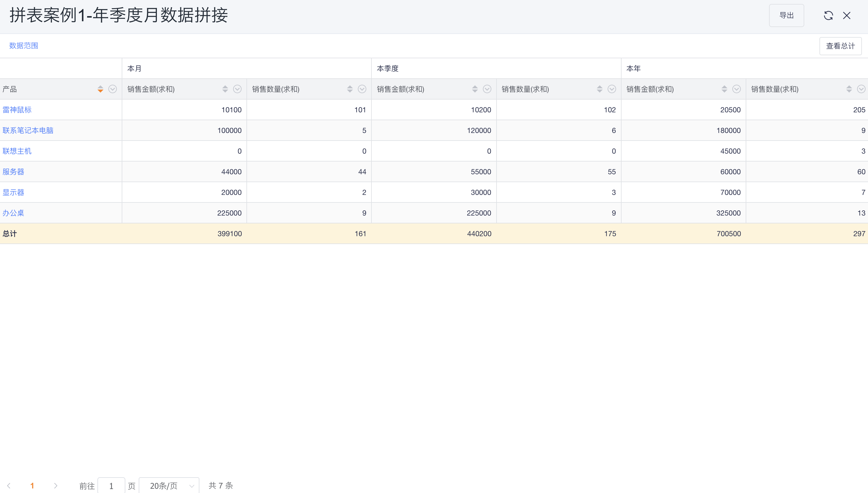The height and width of the screenshot is (493, 868).
Task: Open 本年 销售数量(求和) column menu
Action: [x=861, y=89]
